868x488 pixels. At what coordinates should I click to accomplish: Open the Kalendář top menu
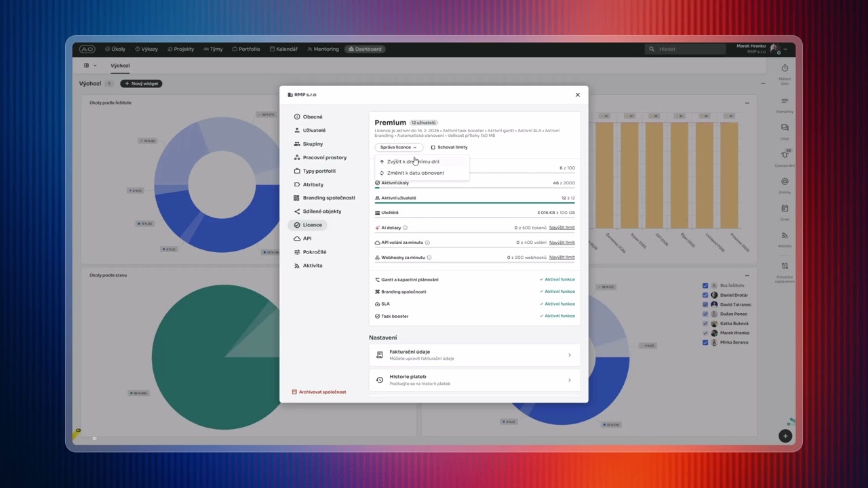click(283, 49)
